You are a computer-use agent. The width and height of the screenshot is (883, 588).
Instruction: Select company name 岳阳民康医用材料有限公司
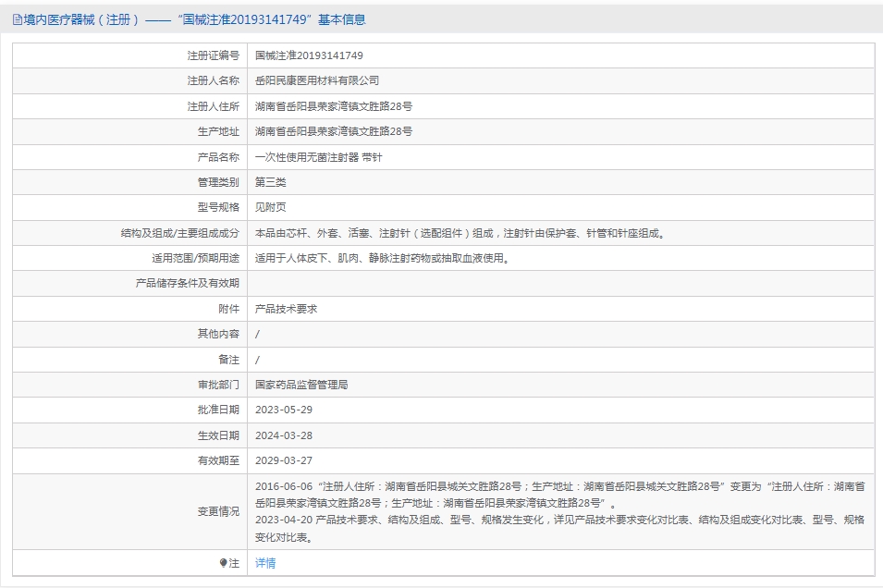317,81
